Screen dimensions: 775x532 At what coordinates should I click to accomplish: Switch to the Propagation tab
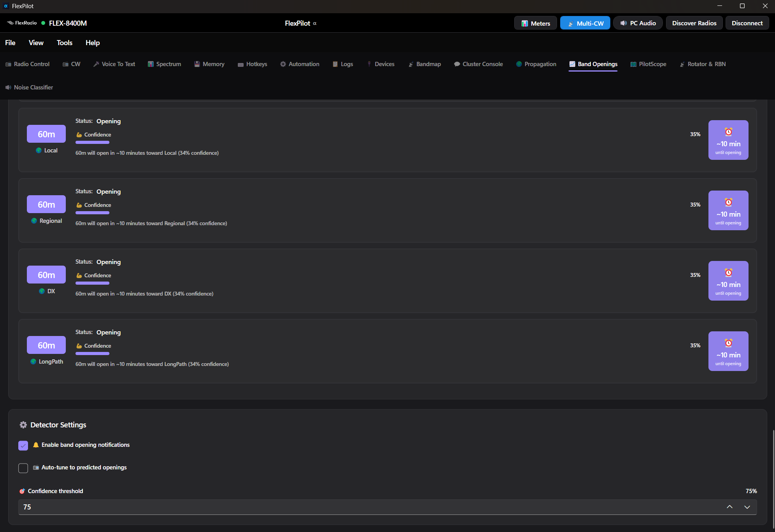[x=536, y=64]
